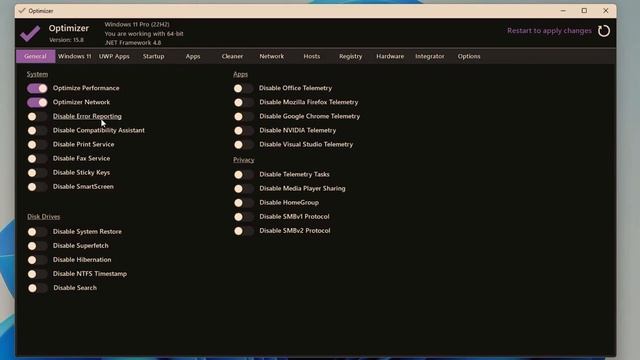Toggle Disable Fax Service switch
Viewport: 640px width, 360px height.
37,159
